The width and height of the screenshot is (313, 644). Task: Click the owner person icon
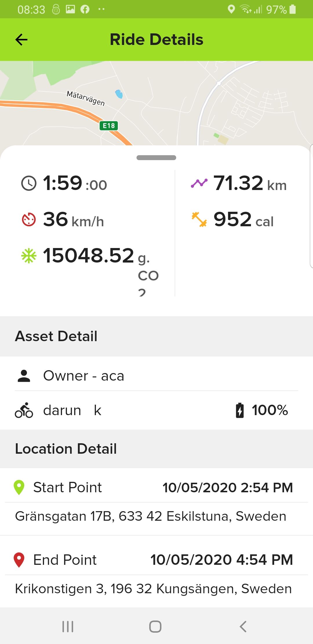point(24,376)
